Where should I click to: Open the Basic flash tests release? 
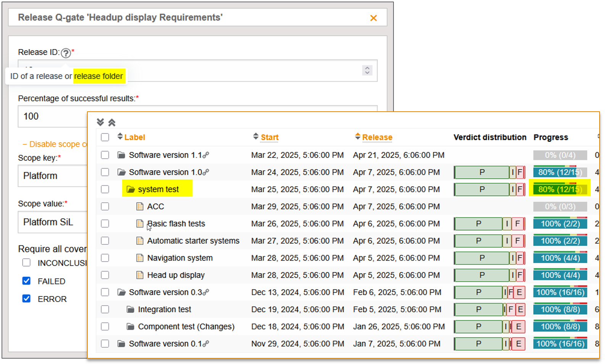(176, 224)
